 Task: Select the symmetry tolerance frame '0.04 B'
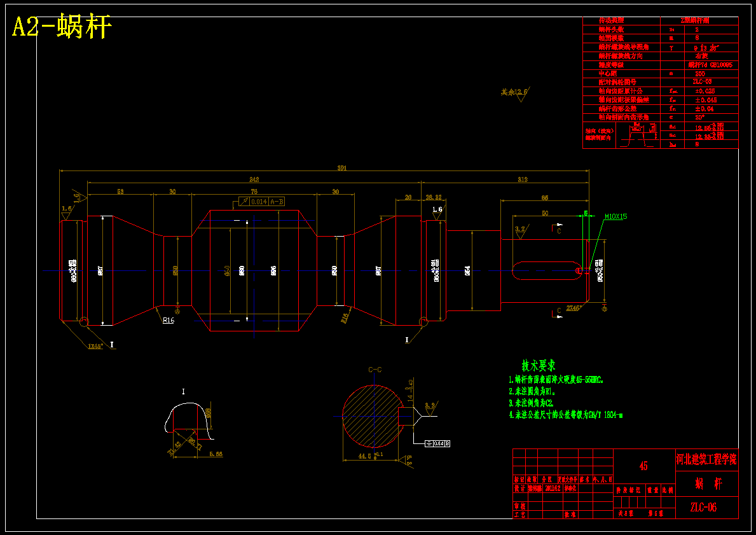click(437, 443)
